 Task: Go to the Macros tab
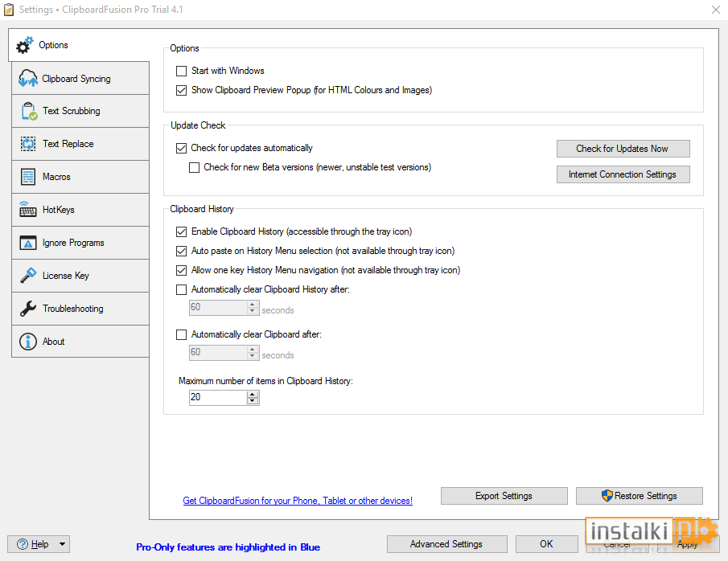coord(80,177)
